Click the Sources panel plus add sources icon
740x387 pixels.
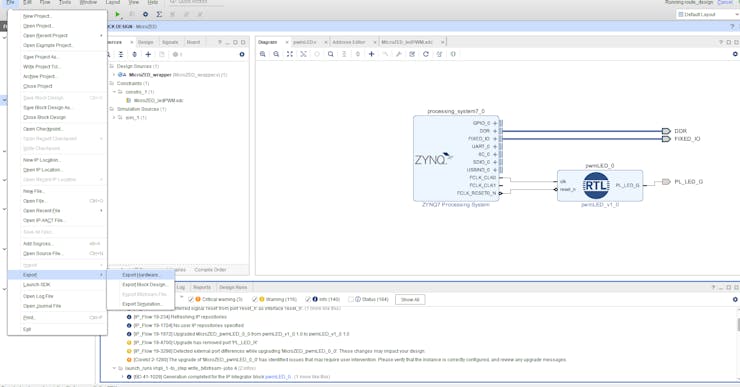pyautogui.click(x=148, y=55)
